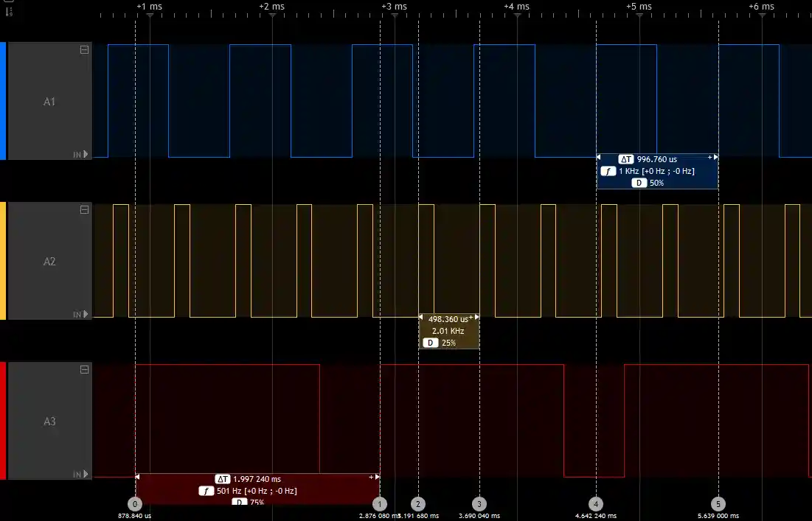Select the yellow color bar of channel A2
Screen dimensions: 812x521
coord(3,261)
